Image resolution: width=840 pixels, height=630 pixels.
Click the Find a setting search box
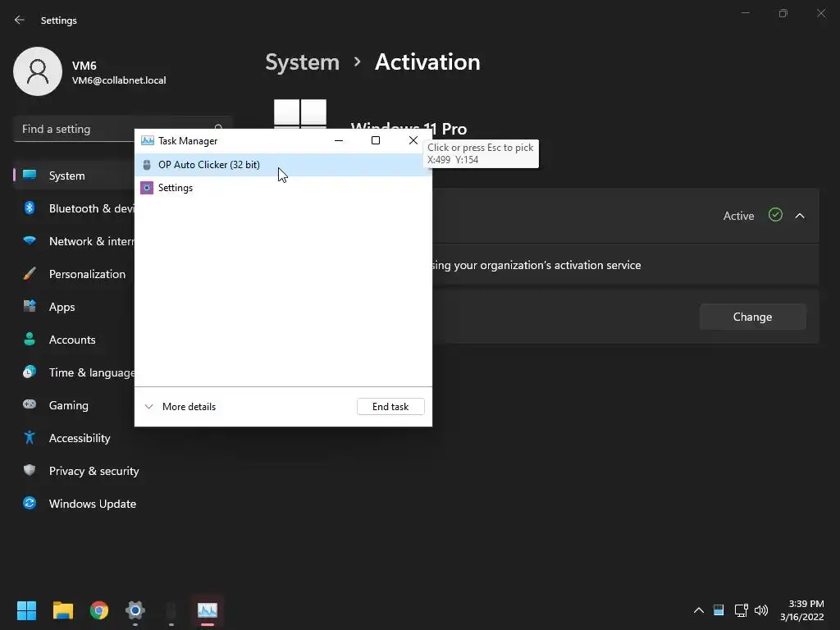point(122,129)
